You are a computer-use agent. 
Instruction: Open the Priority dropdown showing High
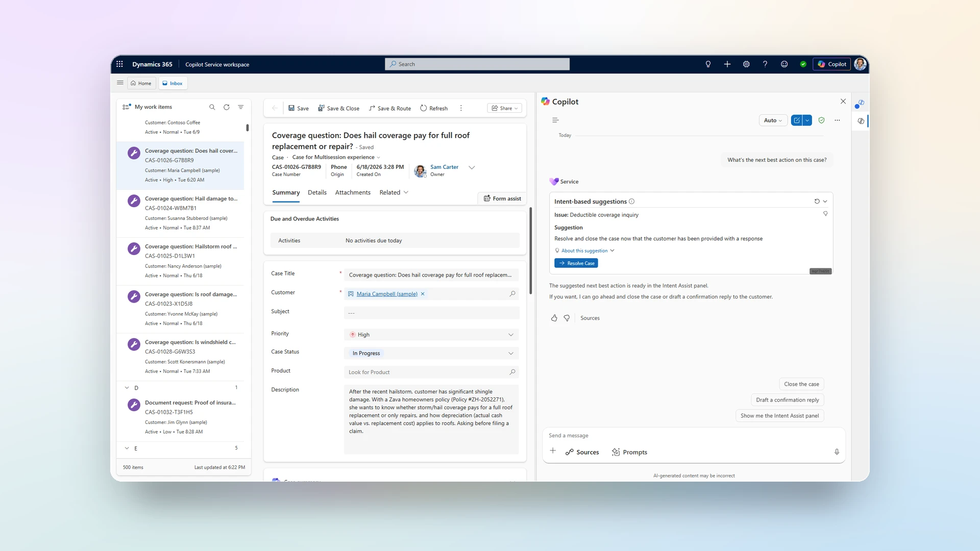pyautogui.click(x=431, y=335)
